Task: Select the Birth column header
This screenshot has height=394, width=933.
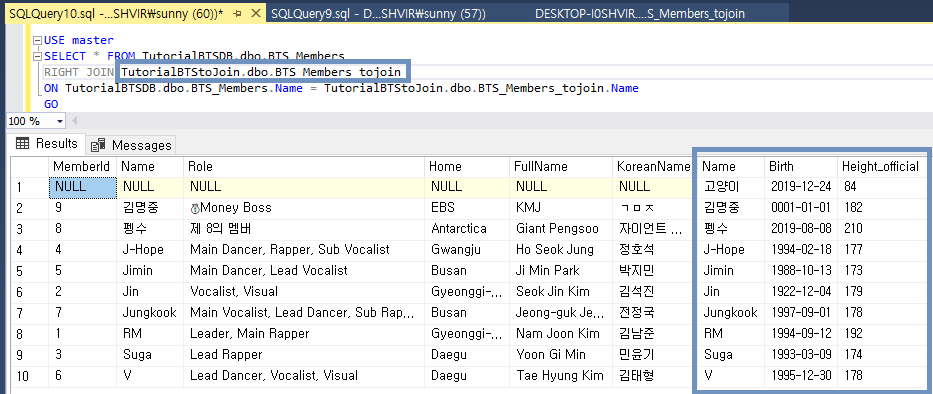Action: tap(800, 167)
